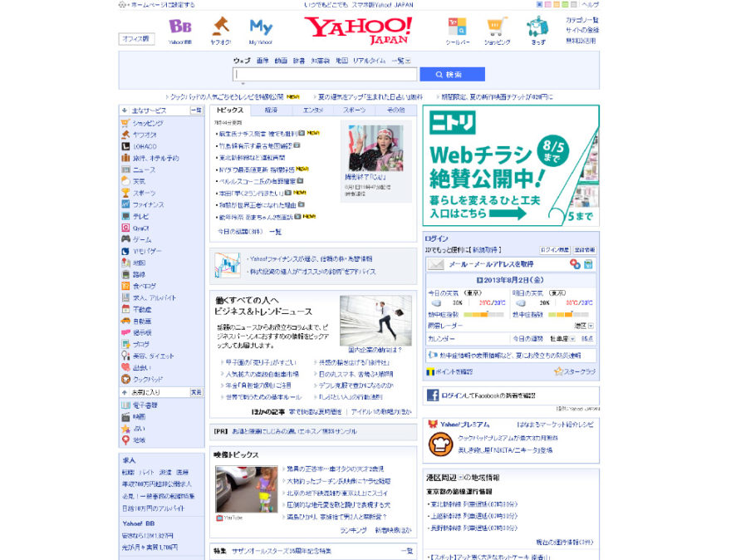
Task: Open 自動車 car item in the sidebar
Action: pyautogui.click(x=142, y=322)
